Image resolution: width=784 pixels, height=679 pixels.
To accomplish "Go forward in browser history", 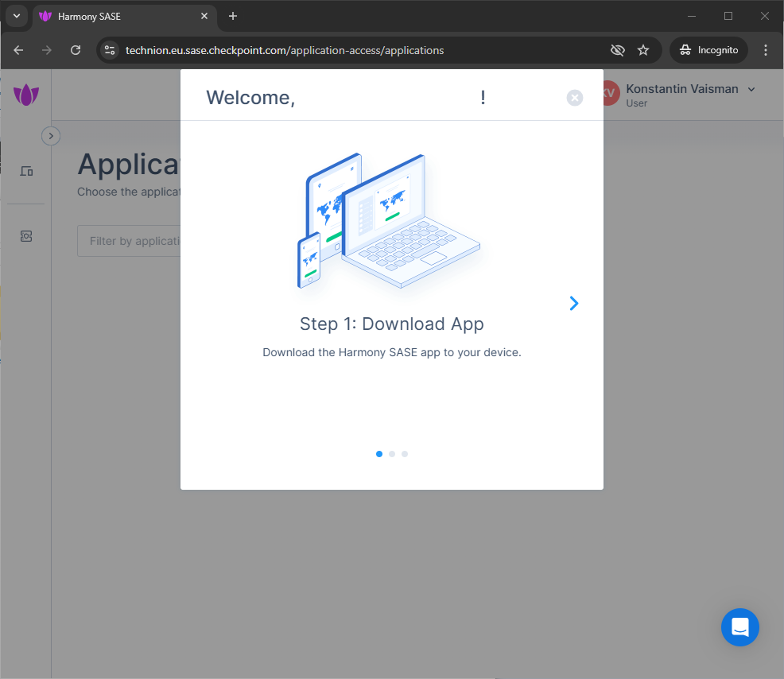I will [46, 50].
